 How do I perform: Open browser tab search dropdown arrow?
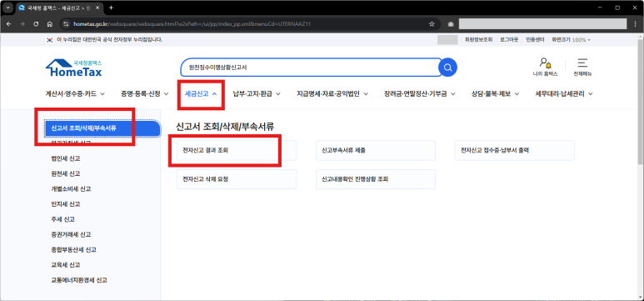point(8,8)
